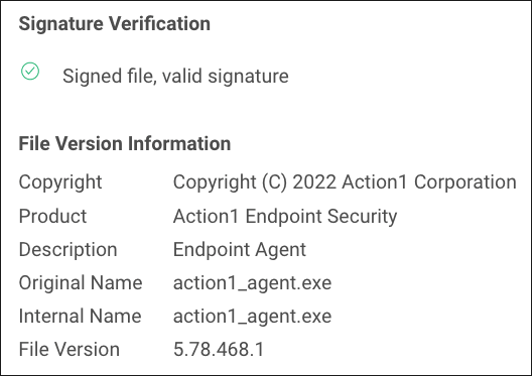Image resolution: width=532 pixels, height=376 pixels.
Task: Click the Copyright field label
Action: click(60, 182)
